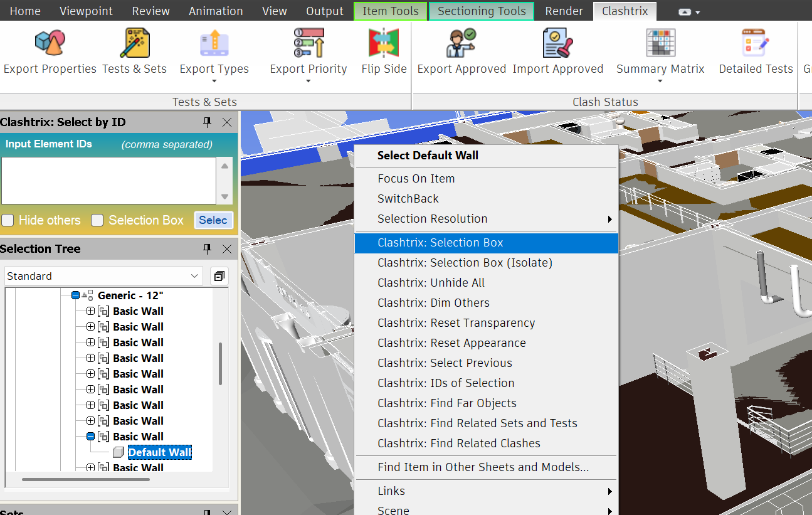Click the Export Properties icon

coord(50,43)
